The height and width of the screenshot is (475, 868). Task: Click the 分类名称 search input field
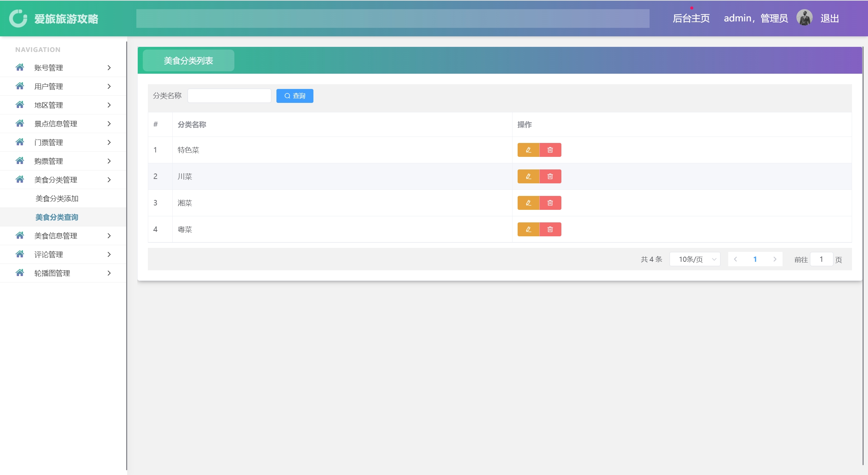click(229, 96)
